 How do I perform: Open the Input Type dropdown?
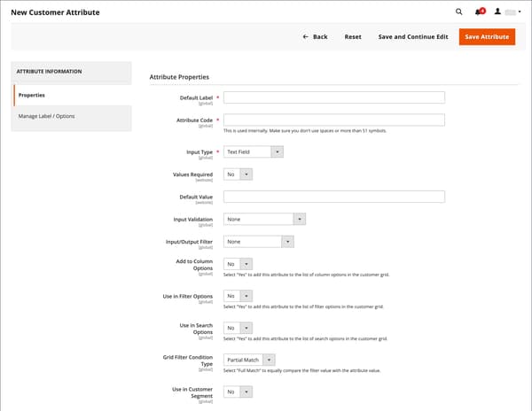tap(253, 151)
